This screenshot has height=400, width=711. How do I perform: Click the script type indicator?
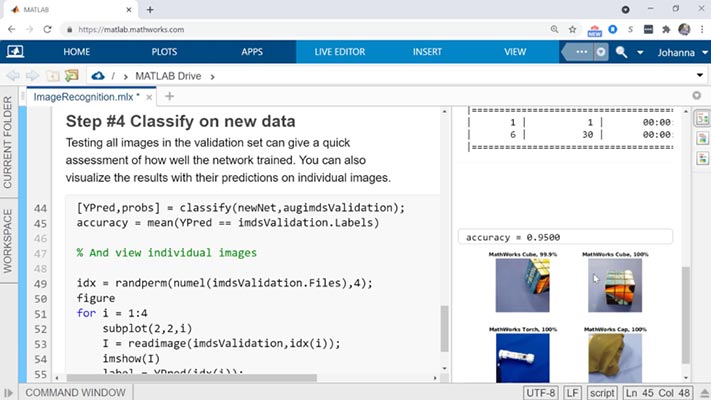coord(602,393)
